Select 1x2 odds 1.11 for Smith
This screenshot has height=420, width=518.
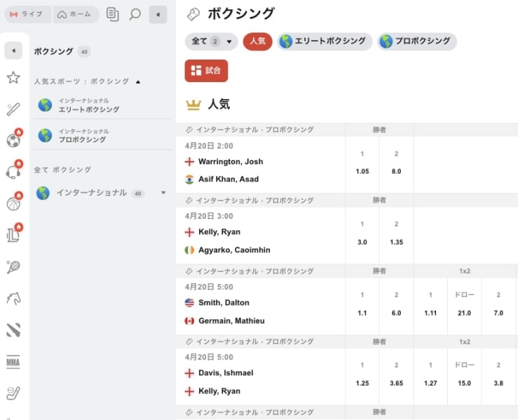(430, 306)
